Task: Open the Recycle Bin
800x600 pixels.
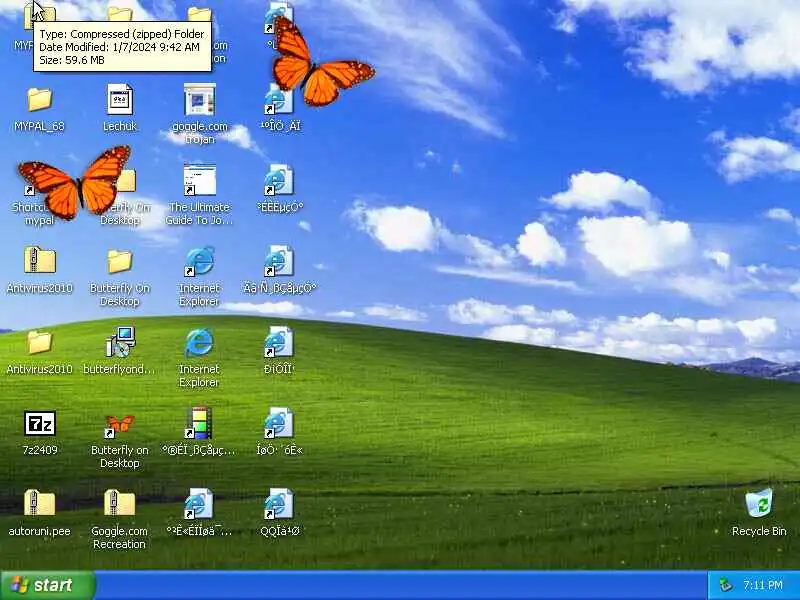Action: (x=759, y=503)
